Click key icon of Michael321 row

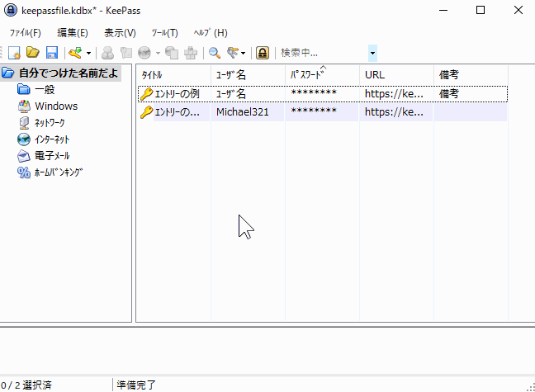point(146,112)
